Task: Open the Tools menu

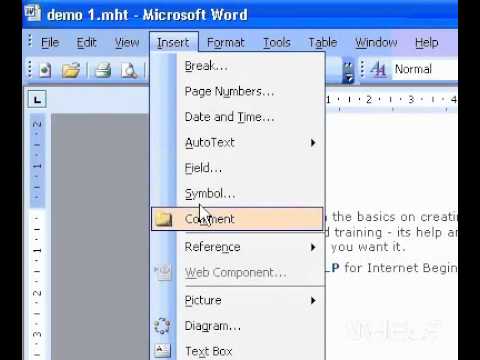Action: (277, 43)
